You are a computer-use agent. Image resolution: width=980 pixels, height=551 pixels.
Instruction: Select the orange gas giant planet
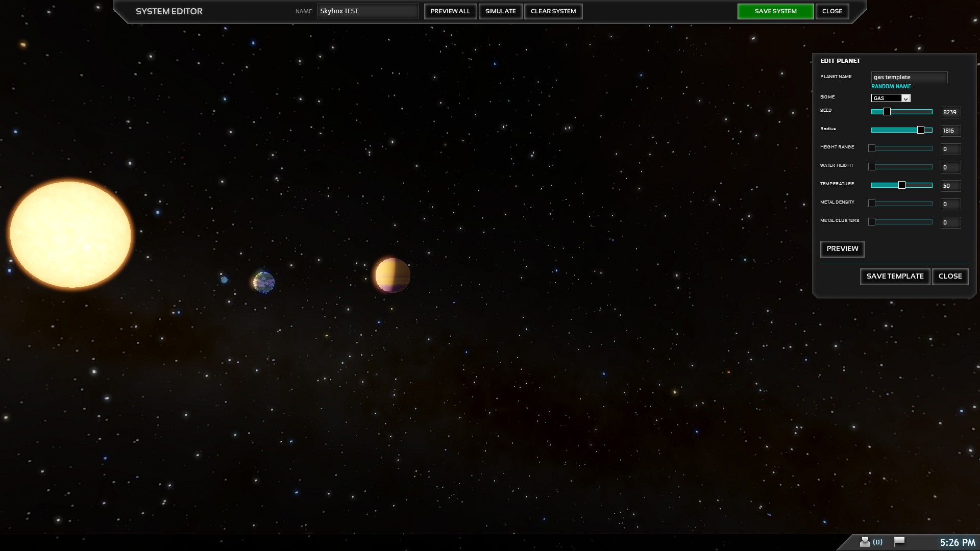tap(393, 275)
